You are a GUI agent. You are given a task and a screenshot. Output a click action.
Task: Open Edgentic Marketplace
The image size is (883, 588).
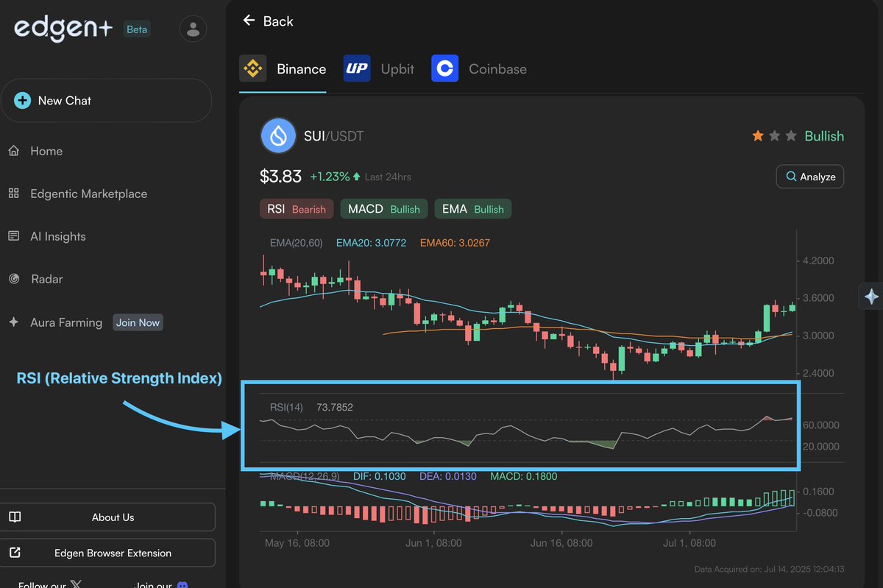[x=88, y=194]
